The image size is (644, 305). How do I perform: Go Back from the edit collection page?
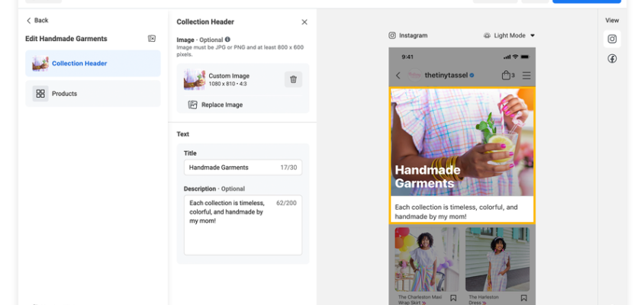[x=37, y=21]
